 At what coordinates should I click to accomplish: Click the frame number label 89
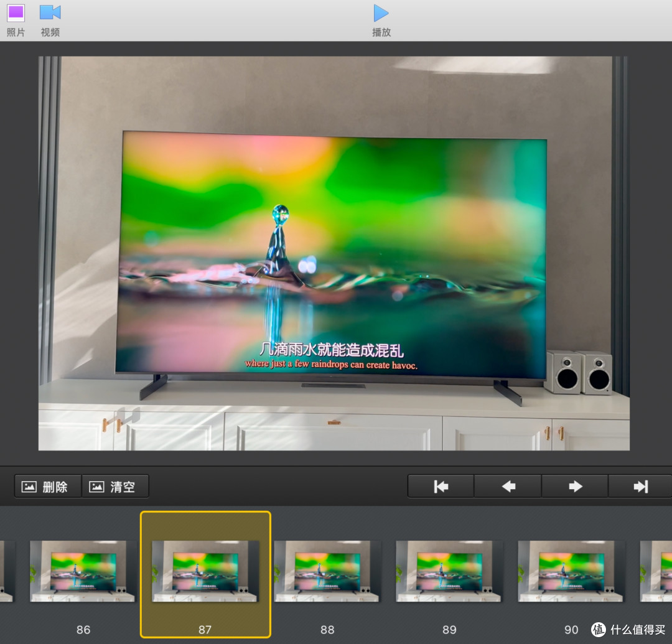[449, 630]
